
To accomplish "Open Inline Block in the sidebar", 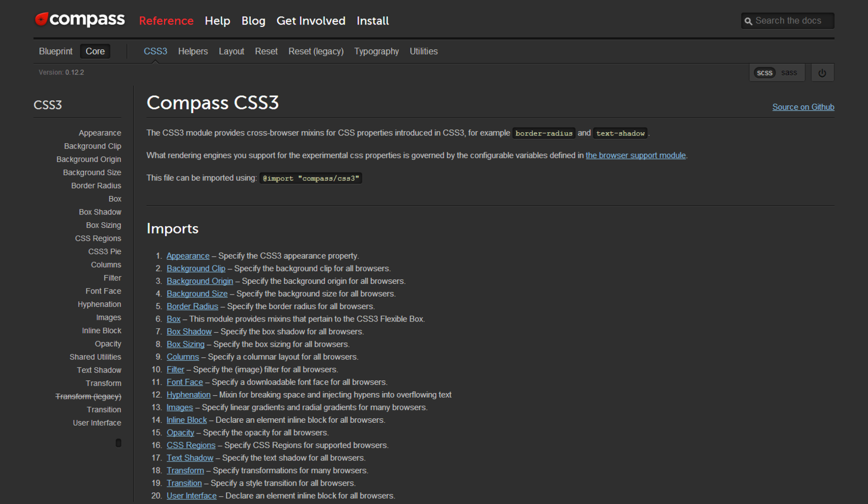I will tap(101, 331).
